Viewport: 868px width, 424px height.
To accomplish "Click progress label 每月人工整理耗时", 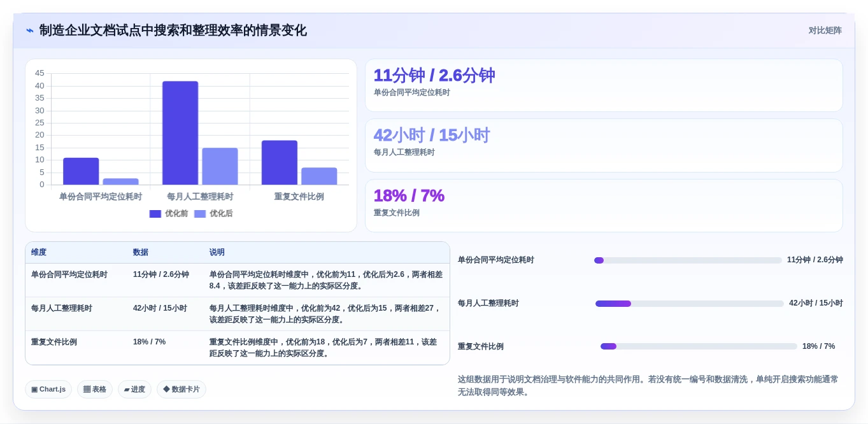I will coord(488,304).
